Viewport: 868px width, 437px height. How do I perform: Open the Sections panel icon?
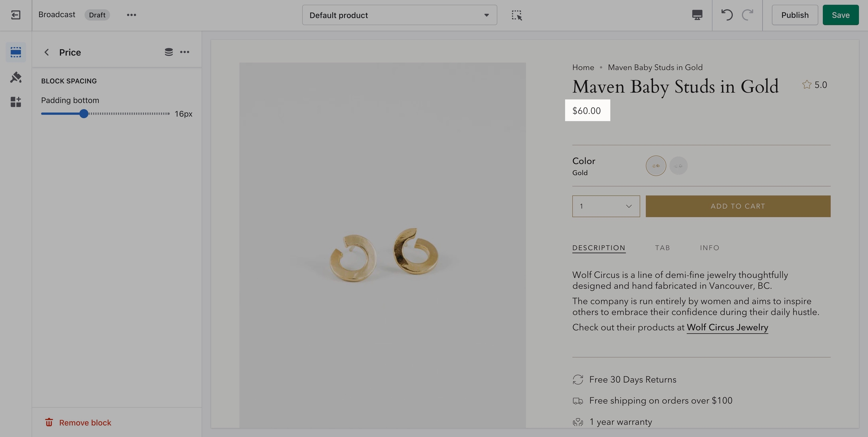(15, 52)
